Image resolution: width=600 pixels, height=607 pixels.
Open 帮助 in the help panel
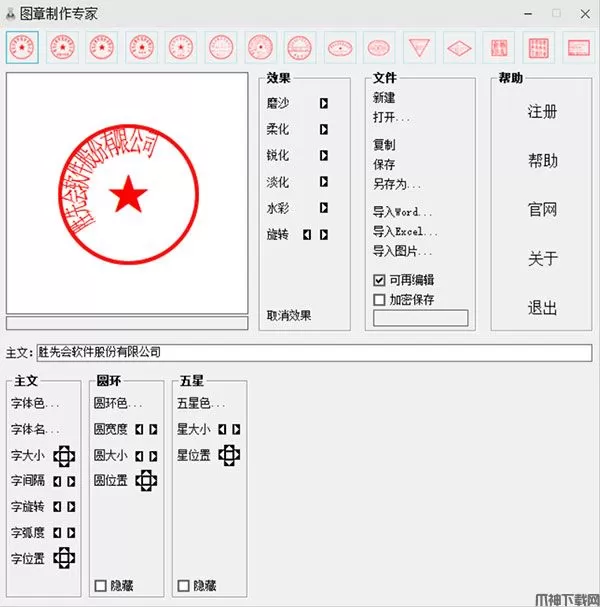(x=542, y=161)
